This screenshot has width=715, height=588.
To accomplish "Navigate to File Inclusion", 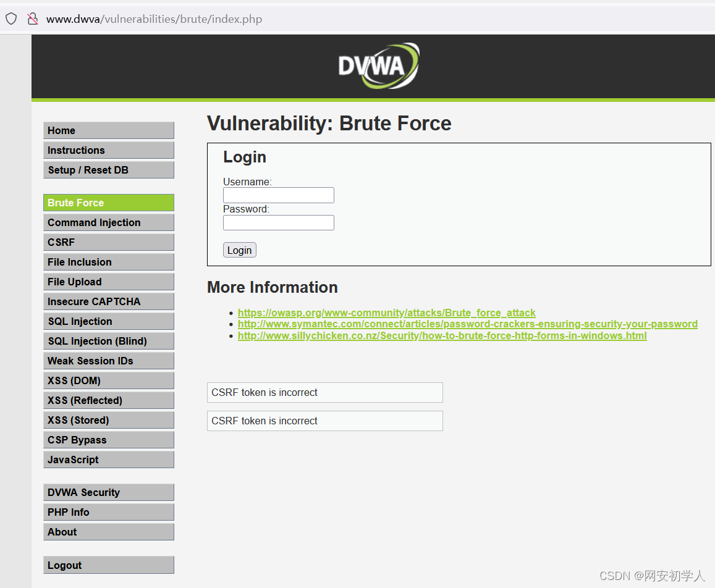I will coord(109,262).
